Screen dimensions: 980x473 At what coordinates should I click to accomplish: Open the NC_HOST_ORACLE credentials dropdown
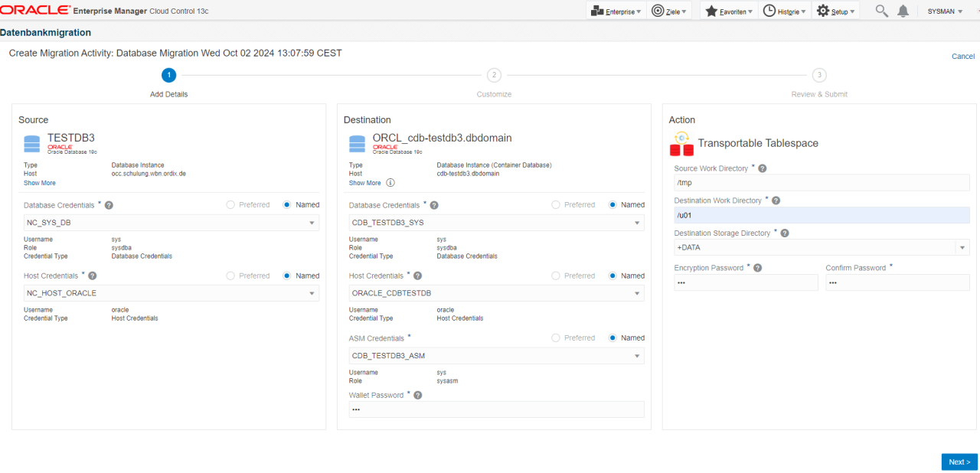tap(171, 293)
